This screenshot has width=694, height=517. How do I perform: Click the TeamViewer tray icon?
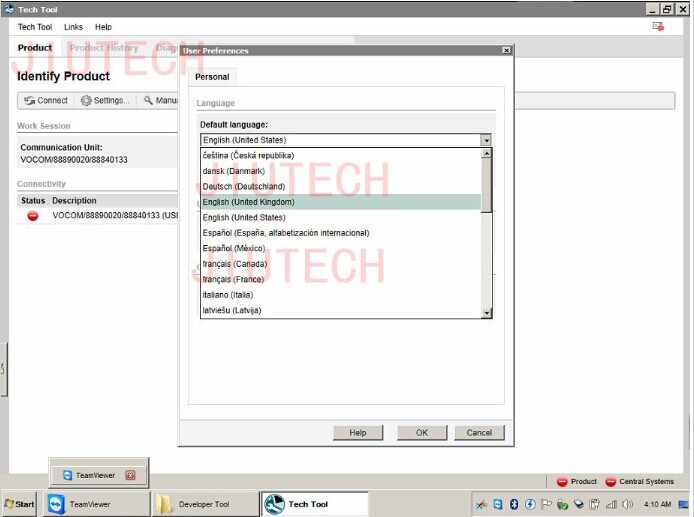pyautogui.click(x=498, y=504)
